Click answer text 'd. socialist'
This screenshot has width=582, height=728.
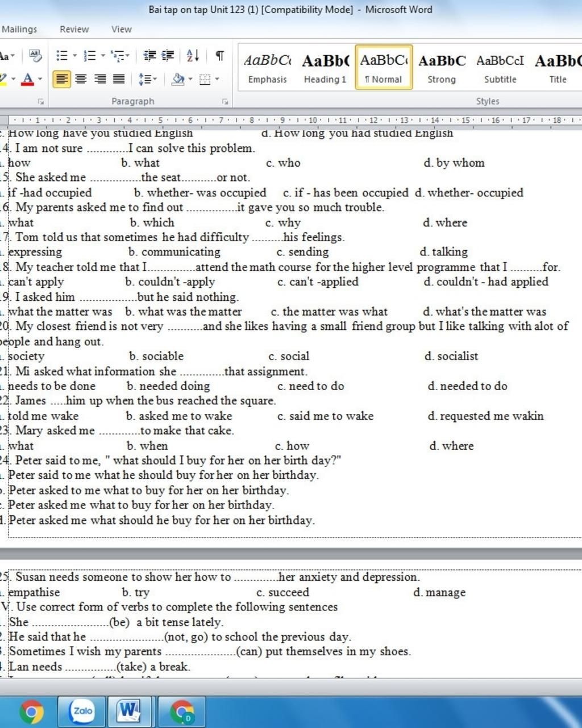click(451, 356)
